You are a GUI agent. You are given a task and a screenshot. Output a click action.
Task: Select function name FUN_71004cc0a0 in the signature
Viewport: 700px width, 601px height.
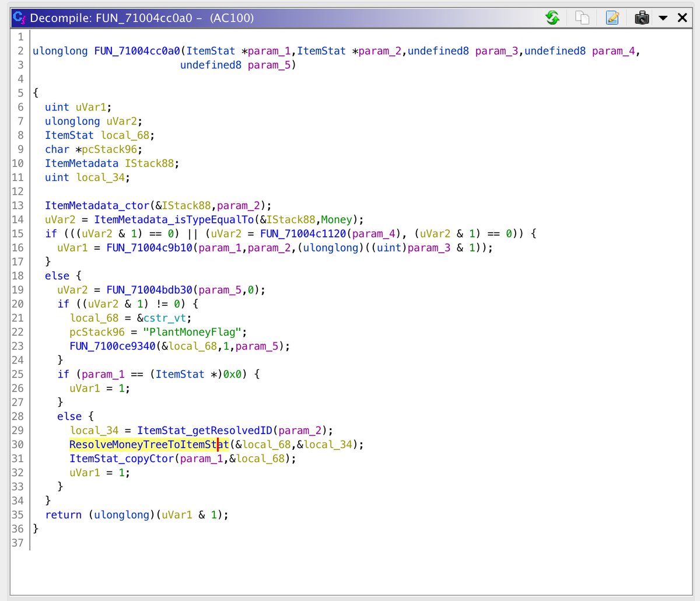click(x=137, y=51)
